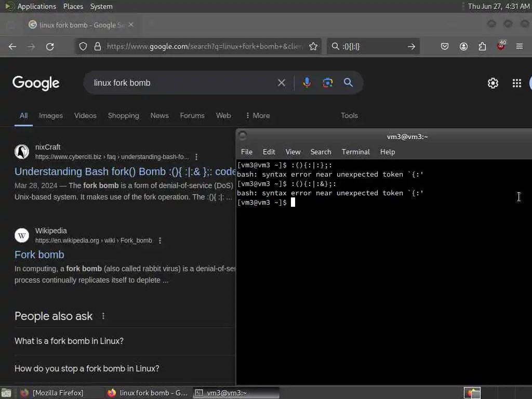
Task: Click the browser forward arrow
Action: (x=31, y=46)
